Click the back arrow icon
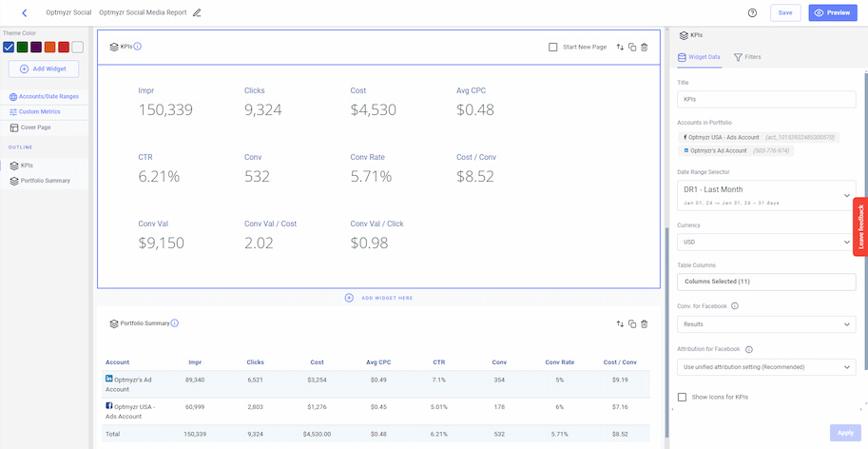868x449 pixels. [x=24, y=12]
